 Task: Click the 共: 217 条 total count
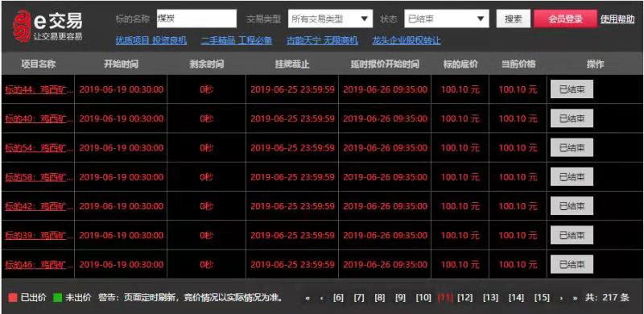pyautogui.click(x=607, y=298)
